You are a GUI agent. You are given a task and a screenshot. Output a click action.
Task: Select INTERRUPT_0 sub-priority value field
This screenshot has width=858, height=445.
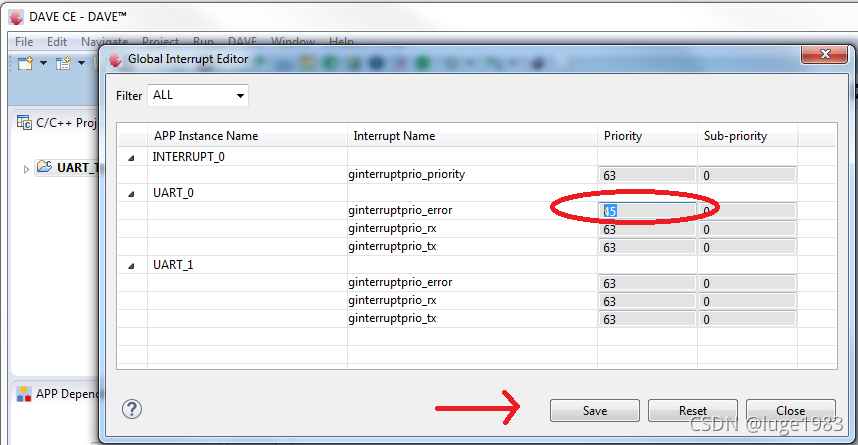tap(747, 175)
